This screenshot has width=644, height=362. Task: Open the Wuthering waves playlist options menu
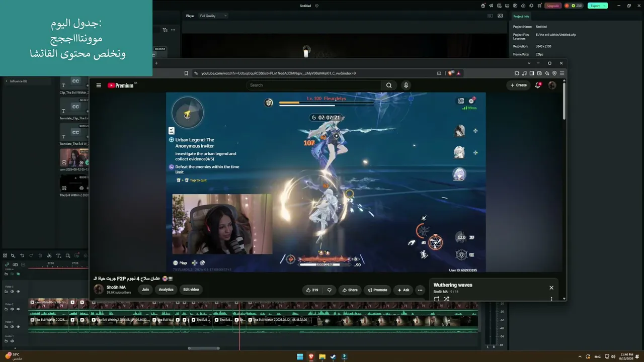[x=551, y=299]
